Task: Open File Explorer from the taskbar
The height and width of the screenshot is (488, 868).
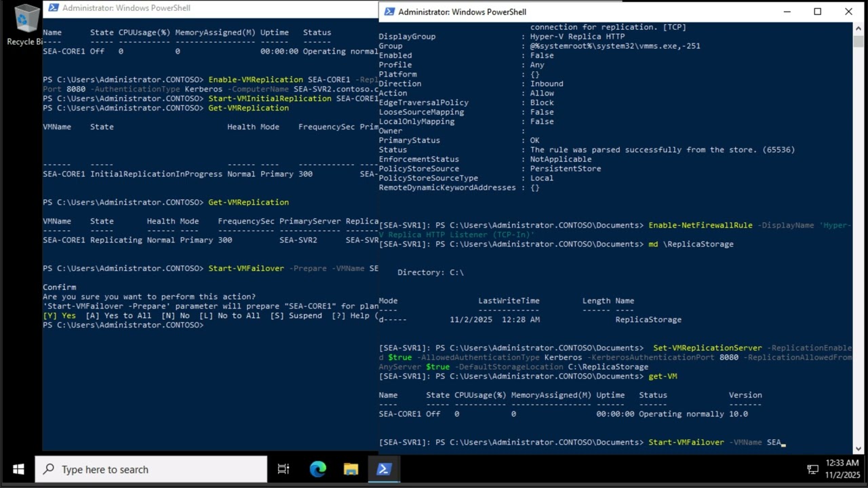Action: tap(351, 469)
